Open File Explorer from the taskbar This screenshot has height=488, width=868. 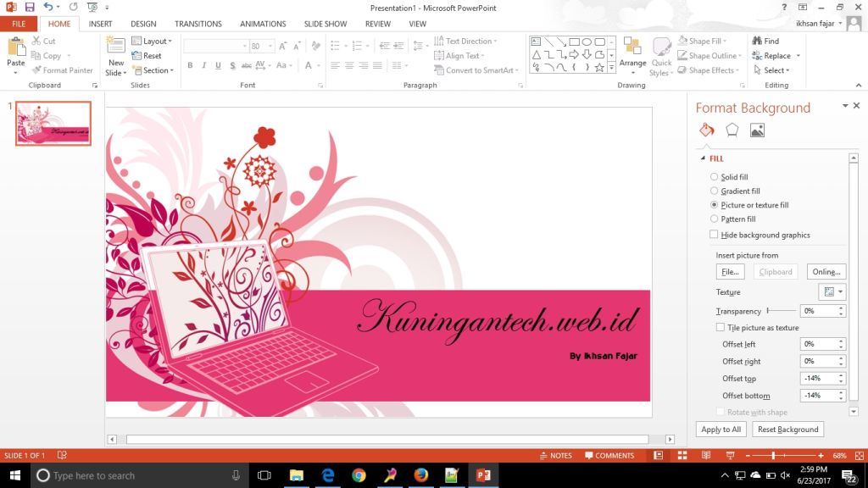[297, 475]
